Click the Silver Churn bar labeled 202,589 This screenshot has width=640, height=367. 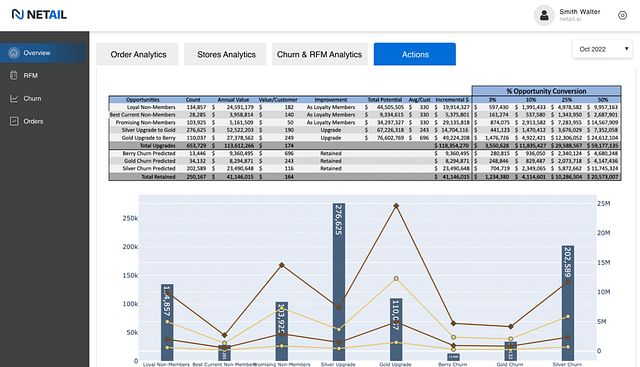[x=568, y=303]
